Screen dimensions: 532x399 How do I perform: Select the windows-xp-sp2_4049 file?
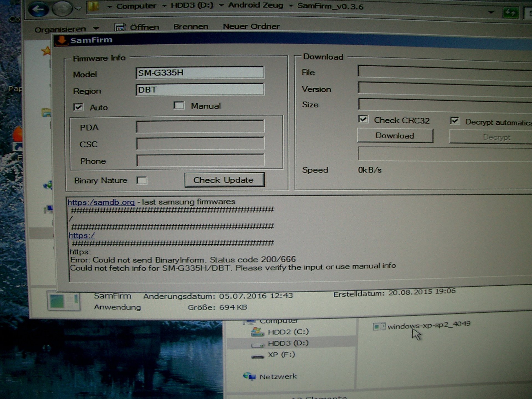click(x=429, y=325)
